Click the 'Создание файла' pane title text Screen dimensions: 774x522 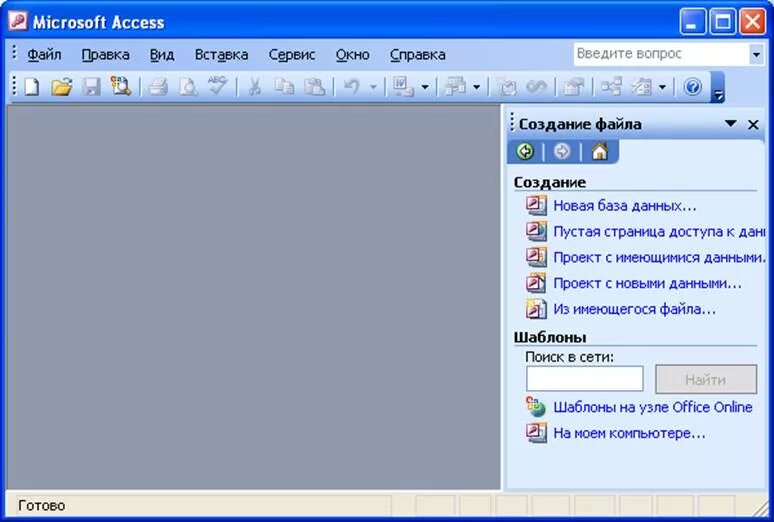pyautogui.click(x=580, y=124)
